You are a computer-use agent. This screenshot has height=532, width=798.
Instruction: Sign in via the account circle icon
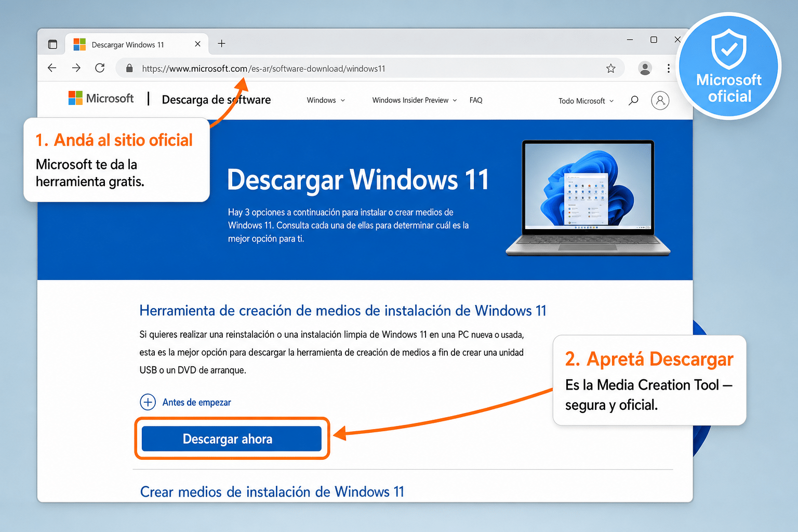tap(660, 100)
